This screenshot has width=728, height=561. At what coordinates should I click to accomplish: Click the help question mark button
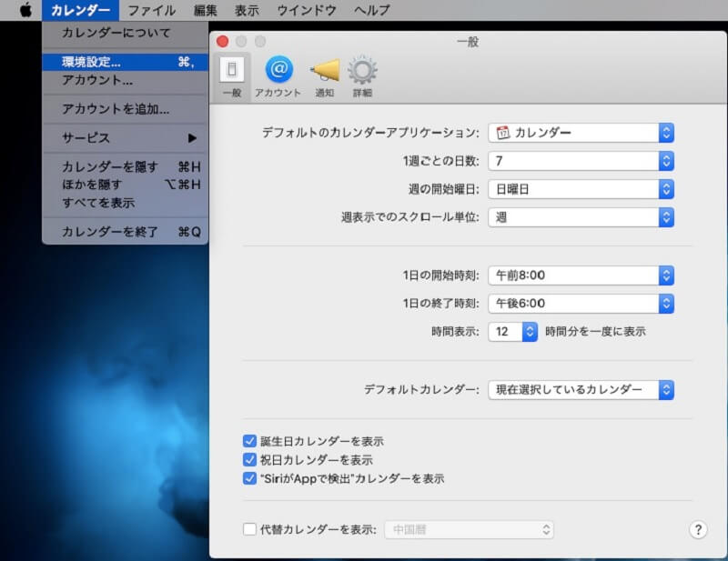pyautogui.click(x=698, y=529)
